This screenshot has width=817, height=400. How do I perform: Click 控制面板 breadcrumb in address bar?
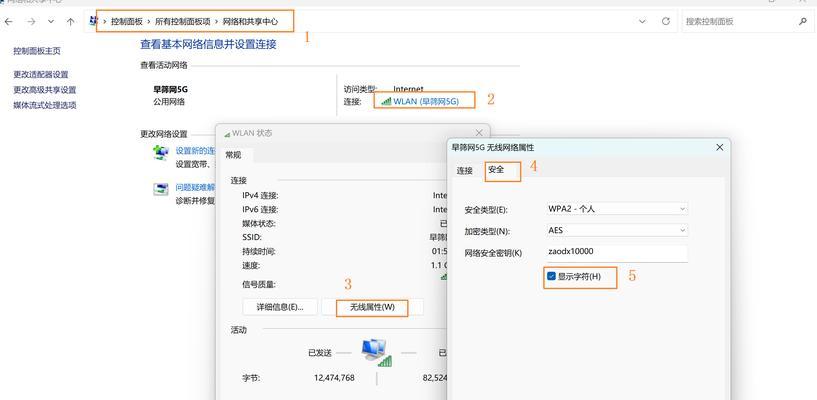click(x=127, y=22)
